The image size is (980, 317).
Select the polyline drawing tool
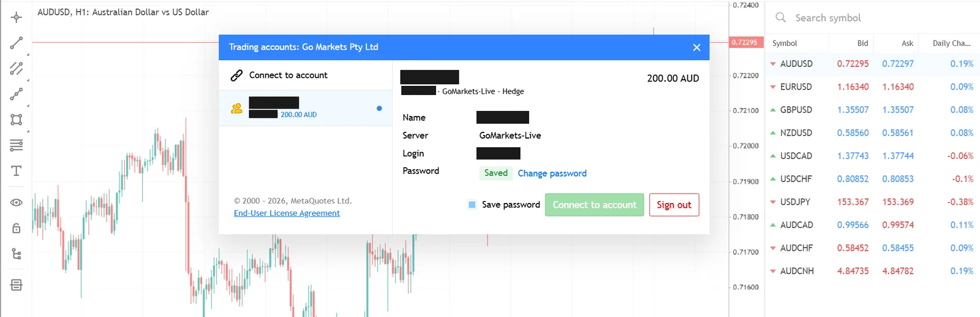(17, 94)
